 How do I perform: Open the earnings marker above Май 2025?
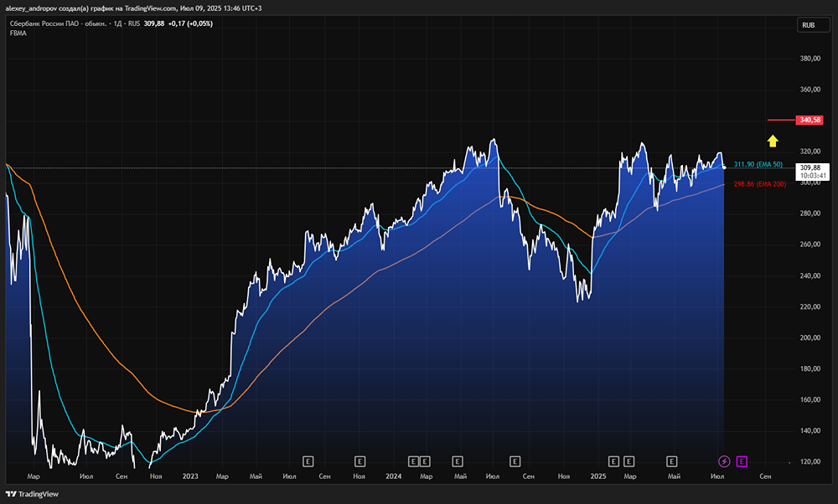(x=672, y=461)
